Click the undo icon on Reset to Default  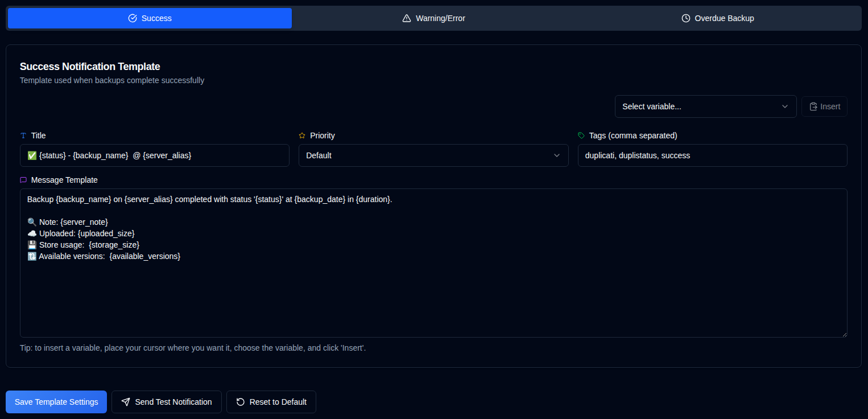pos(241,402)
